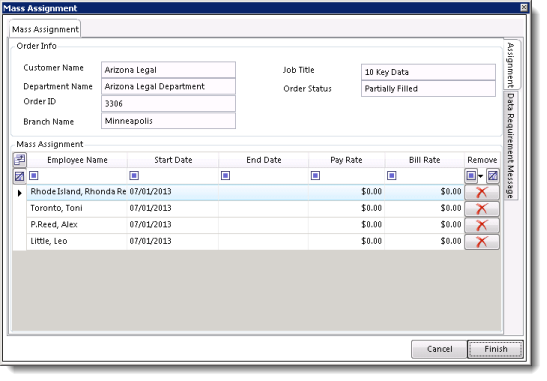Click Pay Rate filter operator icon
The image size is (547, 381).
[315, 175]
